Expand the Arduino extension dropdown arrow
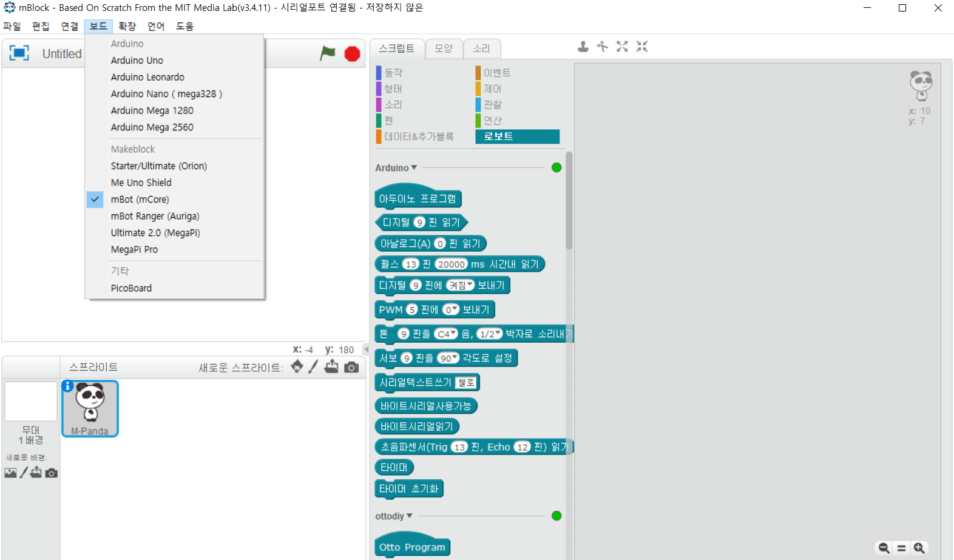This screenshot has height=560, width=954. coord(414,167)
